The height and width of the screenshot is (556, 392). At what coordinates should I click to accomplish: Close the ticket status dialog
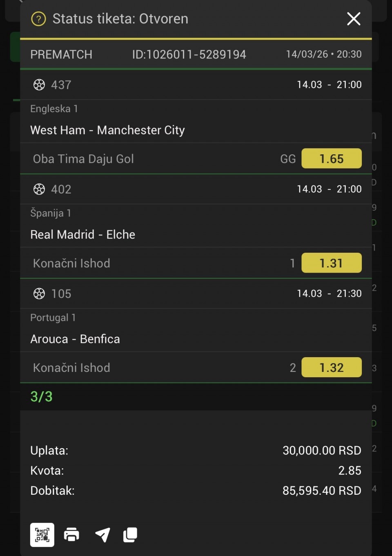(354, 19)
